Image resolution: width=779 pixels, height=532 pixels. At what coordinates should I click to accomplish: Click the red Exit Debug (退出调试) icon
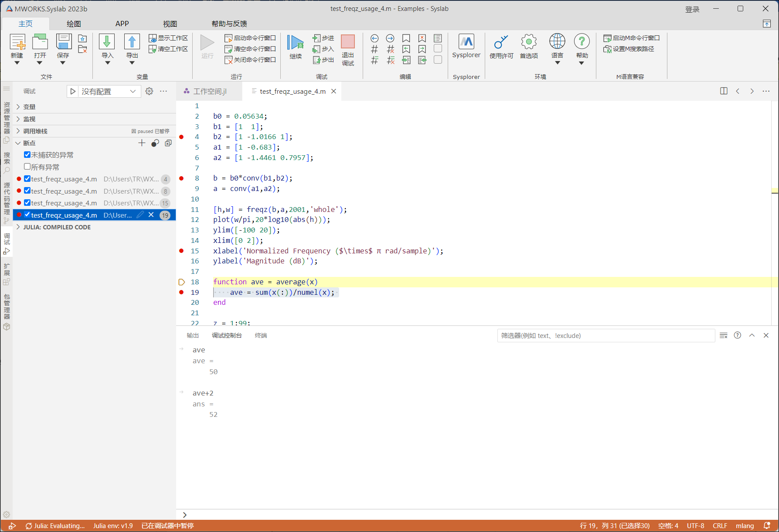[x=347, y=42]
